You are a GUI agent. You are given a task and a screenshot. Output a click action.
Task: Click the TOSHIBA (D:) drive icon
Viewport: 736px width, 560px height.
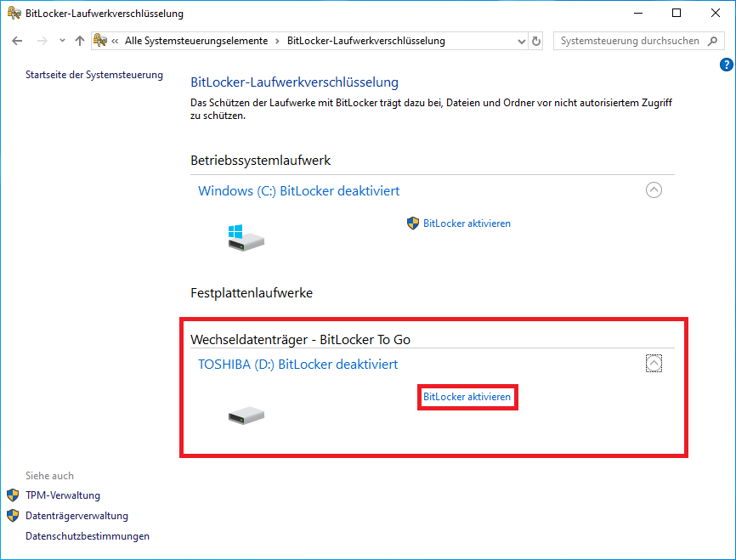pyautogui.click(x=246, y=416)
